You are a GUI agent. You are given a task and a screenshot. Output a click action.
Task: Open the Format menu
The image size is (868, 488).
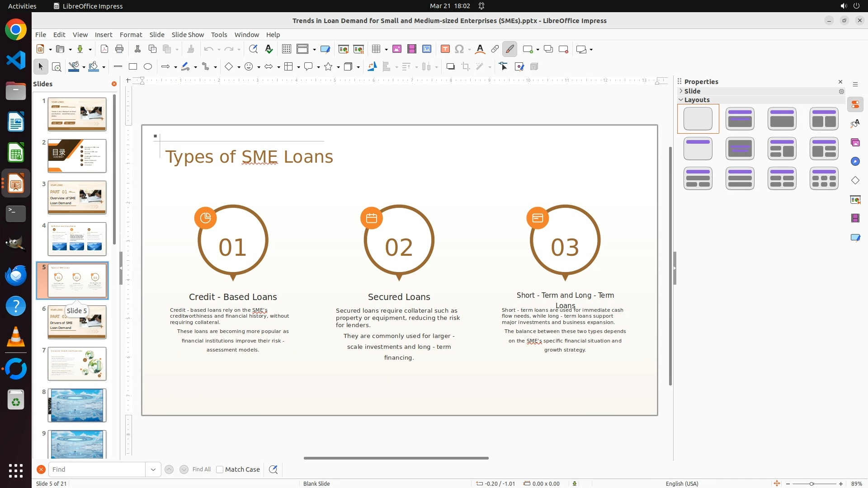click(131, 35)
